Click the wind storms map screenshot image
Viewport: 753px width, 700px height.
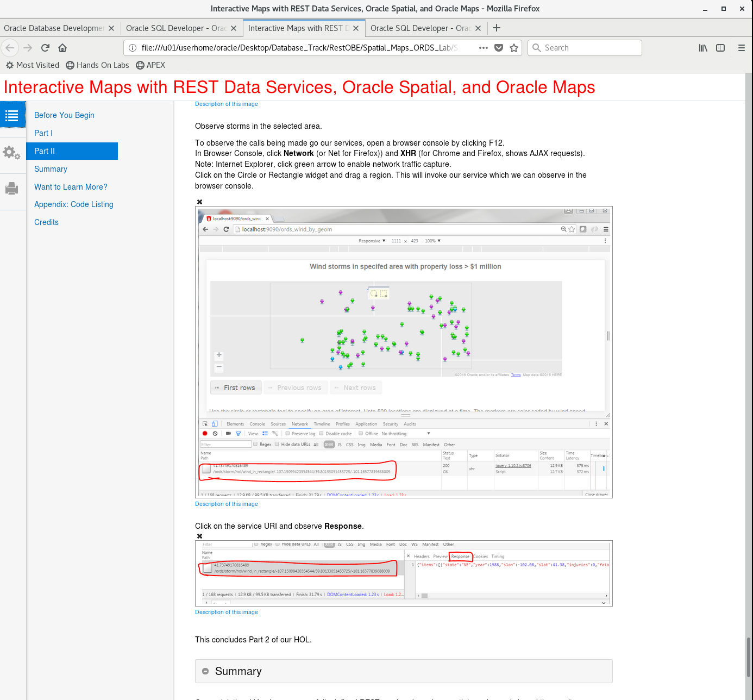click(x=404, y=352)
